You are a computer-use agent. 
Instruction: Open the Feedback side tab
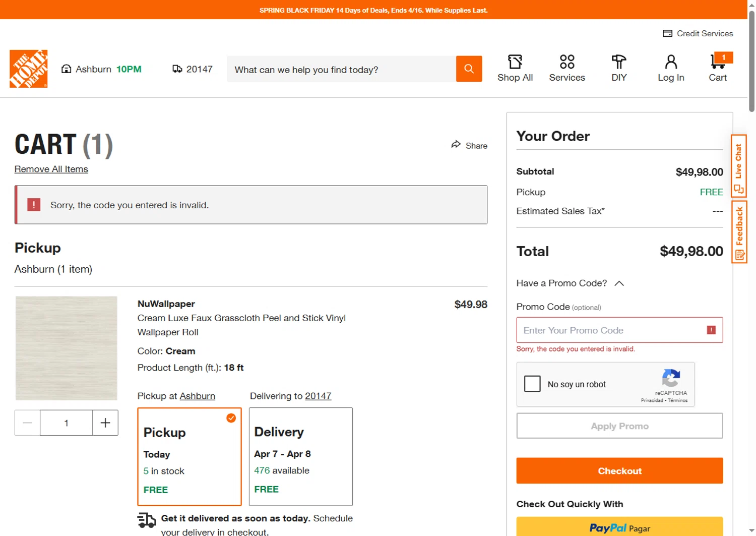(739, 232)
